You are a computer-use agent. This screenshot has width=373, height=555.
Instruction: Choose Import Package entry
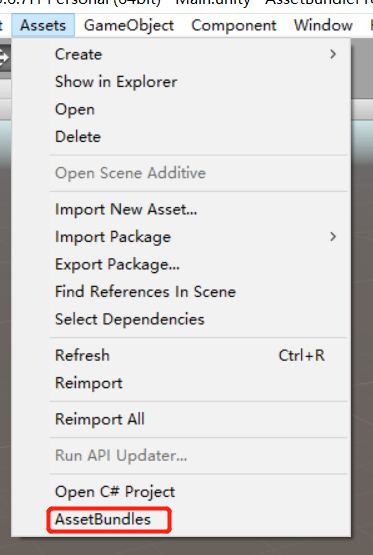pyautogui.click(x=181, y=237)
